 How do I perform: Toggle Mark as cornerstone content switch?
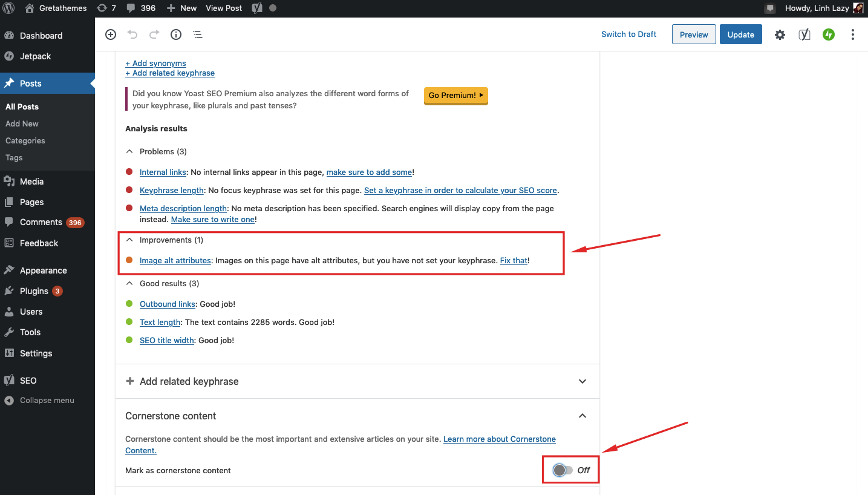coord(563,470)
